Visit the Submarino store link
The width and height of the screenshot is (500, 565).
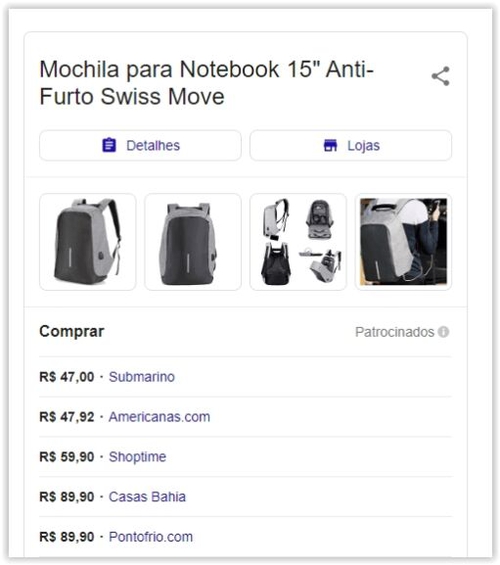142,377
